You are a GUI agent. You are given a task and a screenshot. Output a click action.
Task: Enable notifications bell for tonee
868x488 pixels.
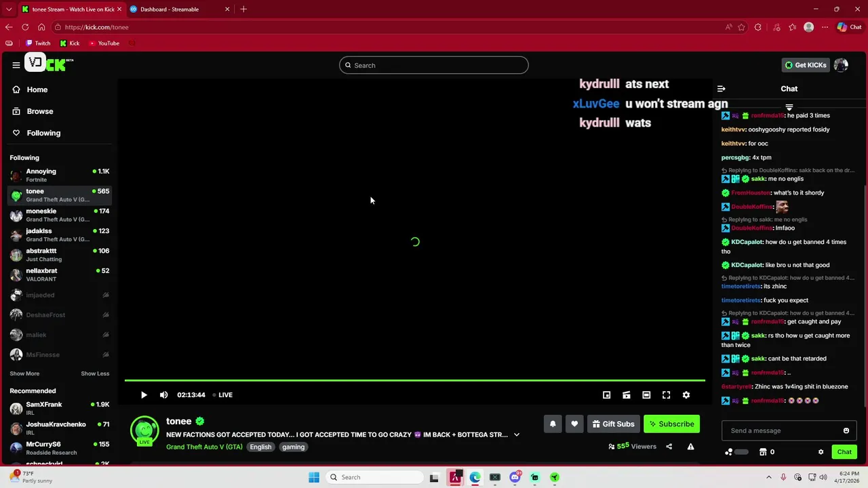[553, 424]
